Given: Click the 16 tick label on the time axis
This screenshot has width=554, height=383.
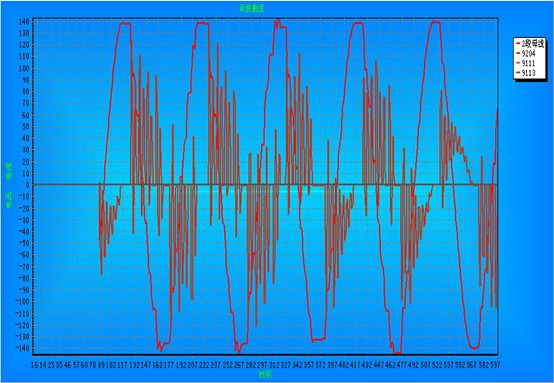Looking at the screenshot, I should click(x=35, y=365).
